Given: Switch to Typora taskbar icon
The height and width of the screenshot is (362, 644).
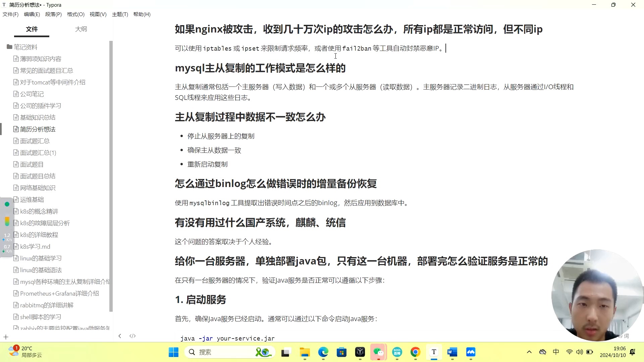Looking at the screenshot, I should [434, 352].
